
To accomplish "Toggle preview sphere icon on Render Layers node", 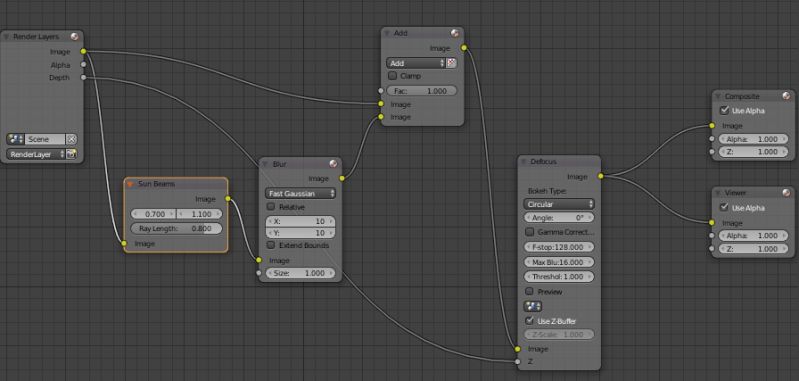I will point(75,37).
